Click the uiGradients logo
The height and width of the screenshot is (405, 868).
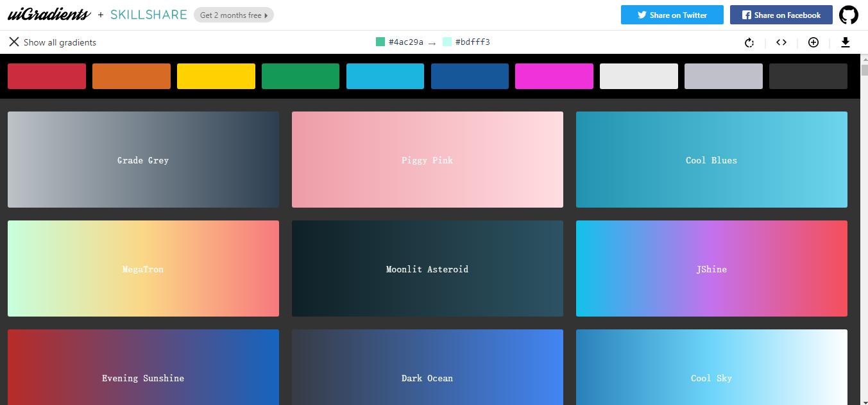click(x=49, y=15)
